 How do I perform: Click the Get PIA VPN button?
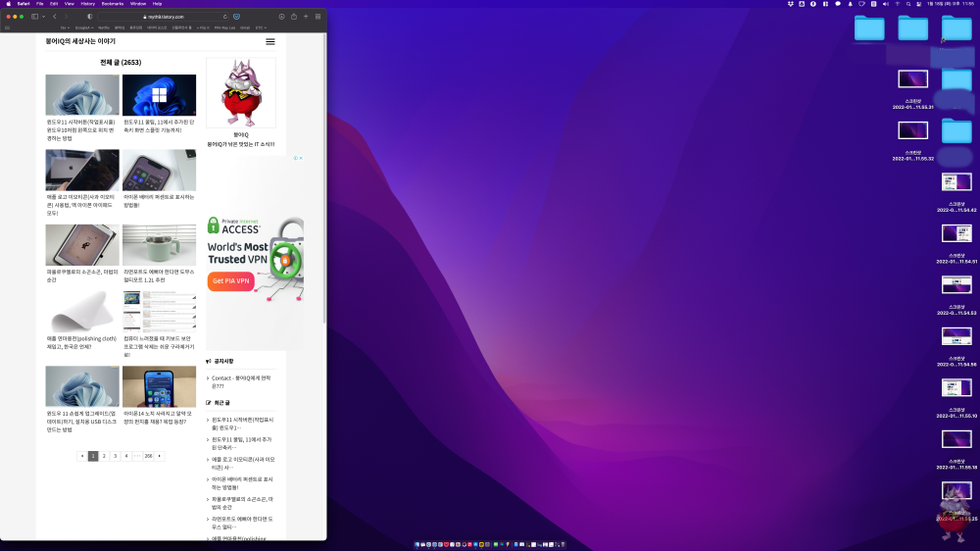click(230, 280)
